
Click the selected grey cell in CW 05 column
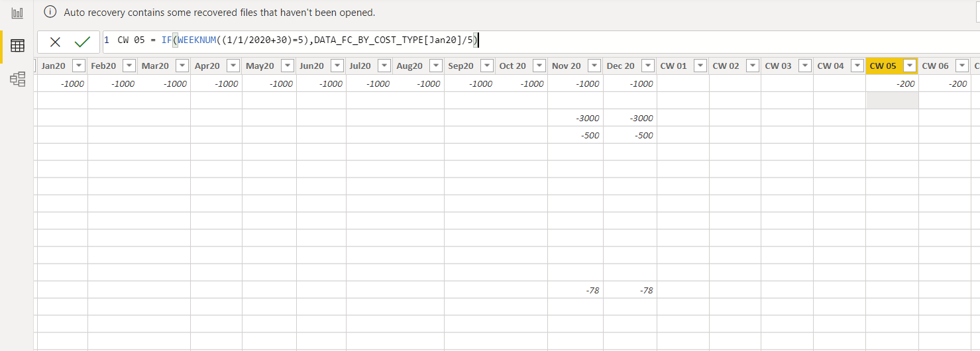click(x=892, y=101)
